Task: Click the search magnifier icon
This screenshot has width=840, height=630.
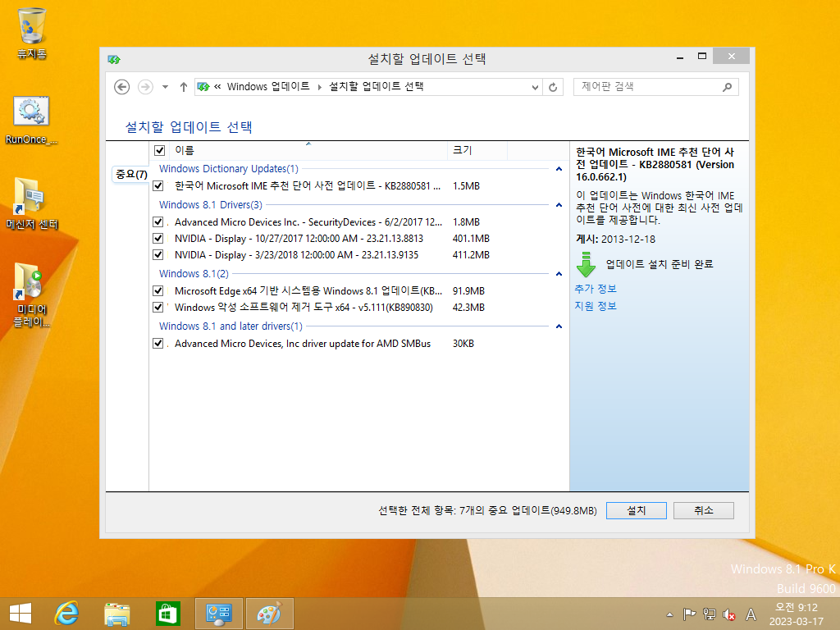Action: pos(727,87)
